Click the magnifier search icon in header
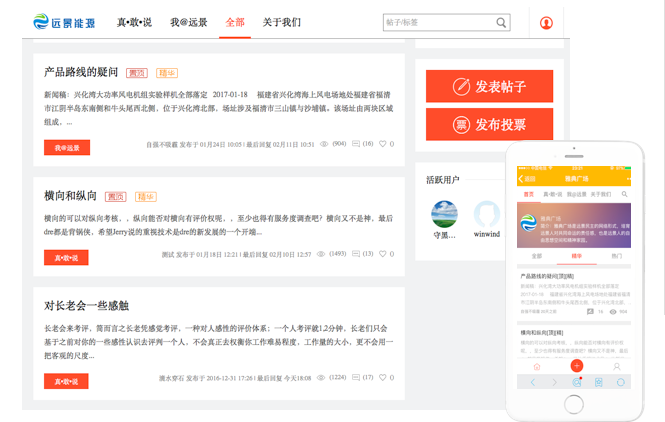The height and width of the screenshot is (422, 665). [501, 22]
